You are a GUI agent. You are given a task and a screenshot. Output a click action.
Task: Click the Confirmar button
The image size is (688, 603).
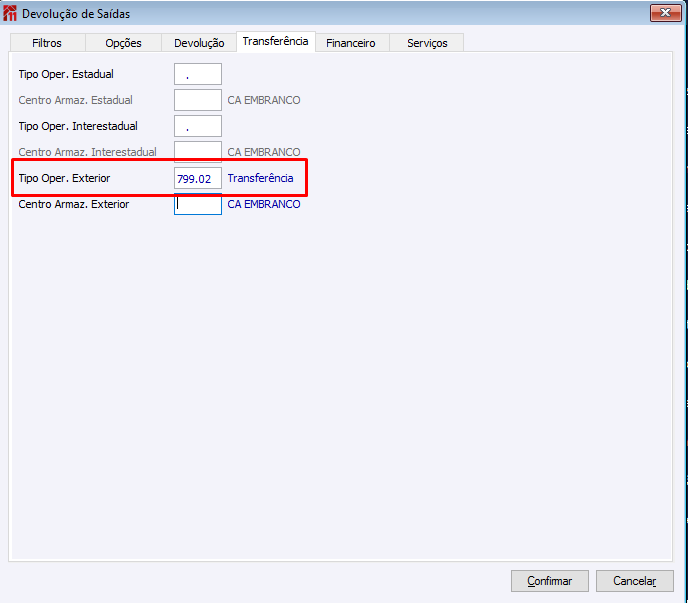(x=550, y=581)
